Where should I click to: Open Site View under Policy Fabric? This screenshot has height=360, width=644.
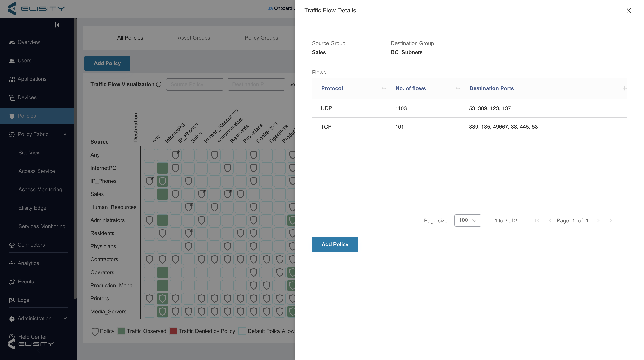point(30,153)
